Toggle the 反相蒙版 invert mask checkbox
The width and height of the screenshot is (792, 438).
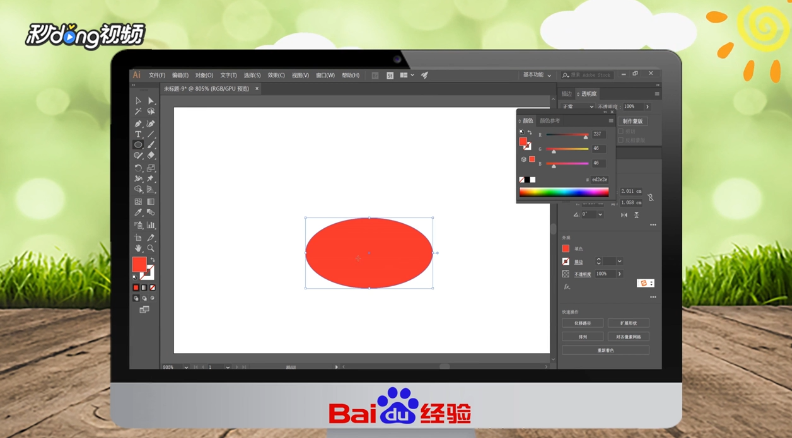(x=621, y=140)
